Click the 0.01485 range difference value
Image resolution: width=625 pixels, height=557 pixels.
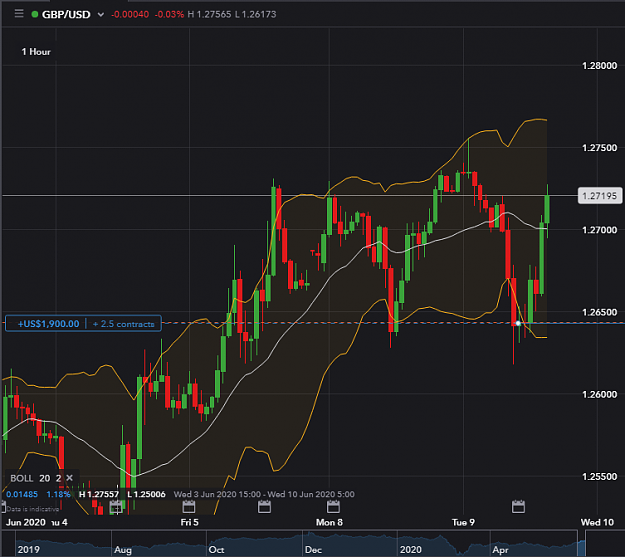[22, 494]
